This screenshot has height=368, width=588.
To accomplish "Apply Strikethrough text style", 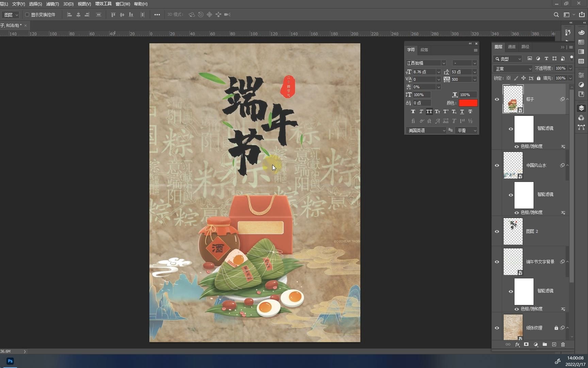I will [x=470, y=111].
